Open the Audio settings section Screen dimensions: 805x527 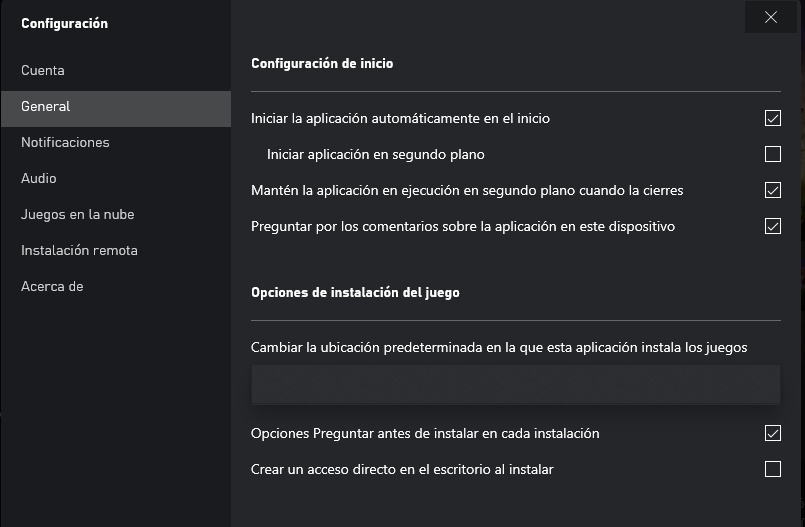[x=39, y=179]
